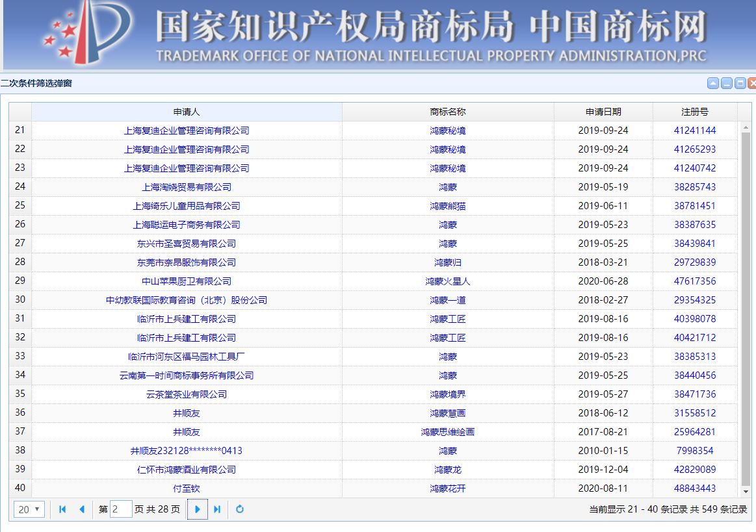Click the 申请日期 column header
Image resolution: width=756 pixels, height=532 pixels.
603,111
